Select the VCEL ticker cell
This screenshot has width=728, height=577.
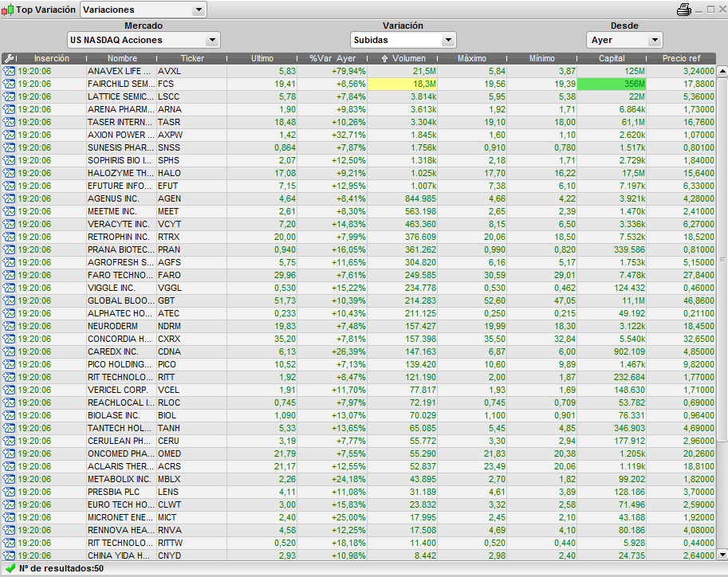click(191, 390)
